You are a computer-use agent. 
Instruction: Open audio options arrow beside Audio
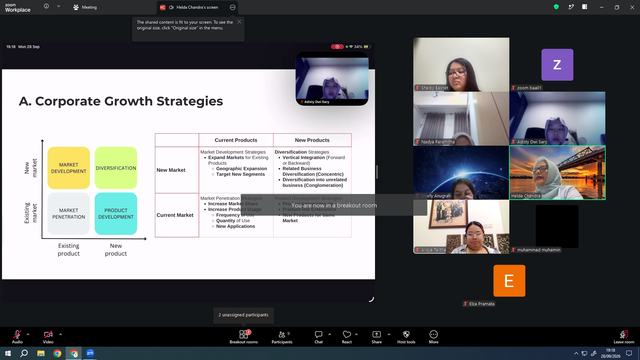point(28,334)
